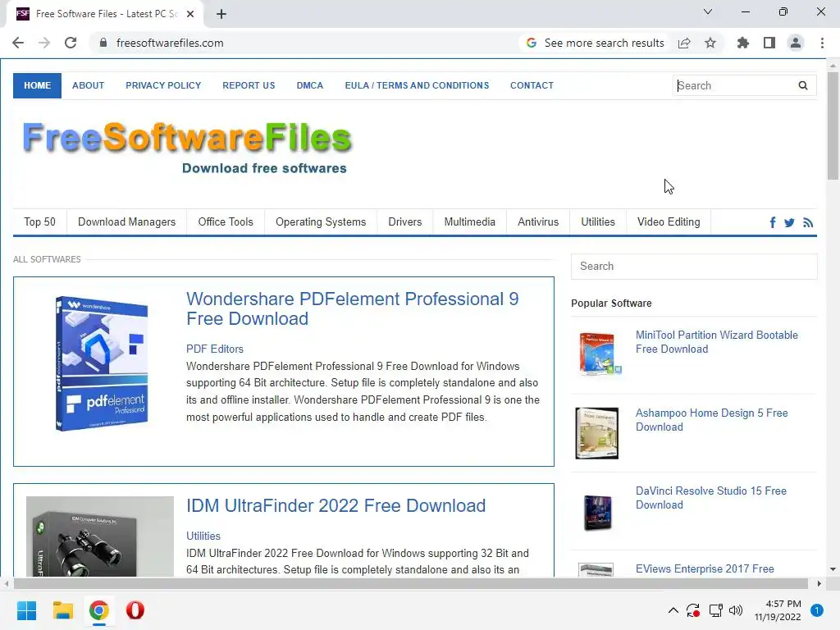Click the PDFelement box thumbnail
The image size is (840, 630).
101,363
